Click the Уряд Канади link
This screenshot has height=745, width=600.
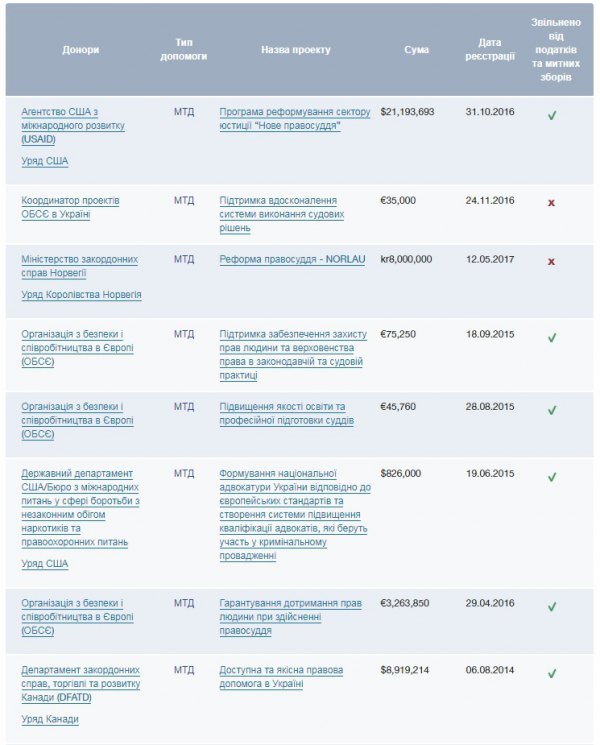pyautogui.click(x=50, y=719)
